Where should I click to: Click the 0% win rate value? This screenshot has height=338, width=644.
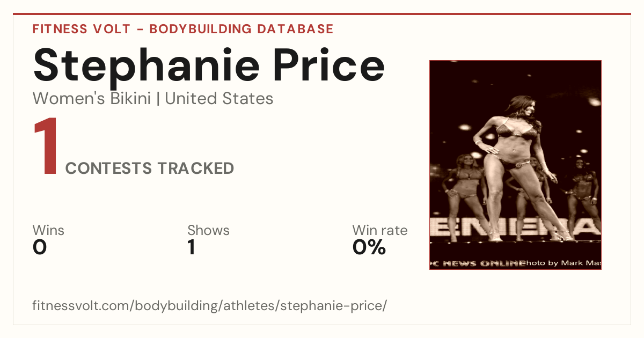(x=369, y=247)
